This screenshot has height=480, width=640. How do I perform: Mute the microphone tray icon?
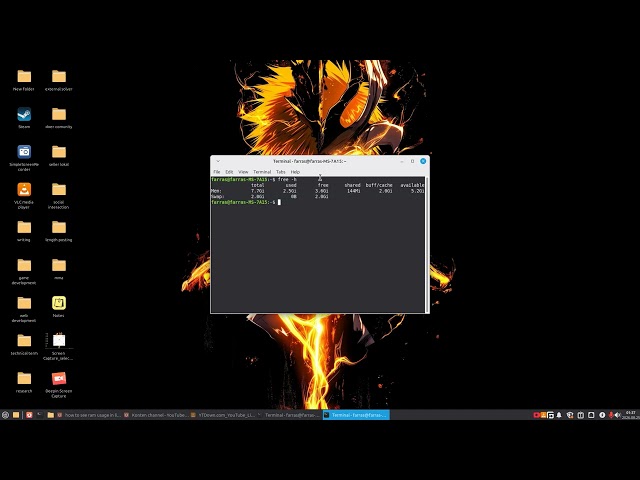(x=611, y=415)
